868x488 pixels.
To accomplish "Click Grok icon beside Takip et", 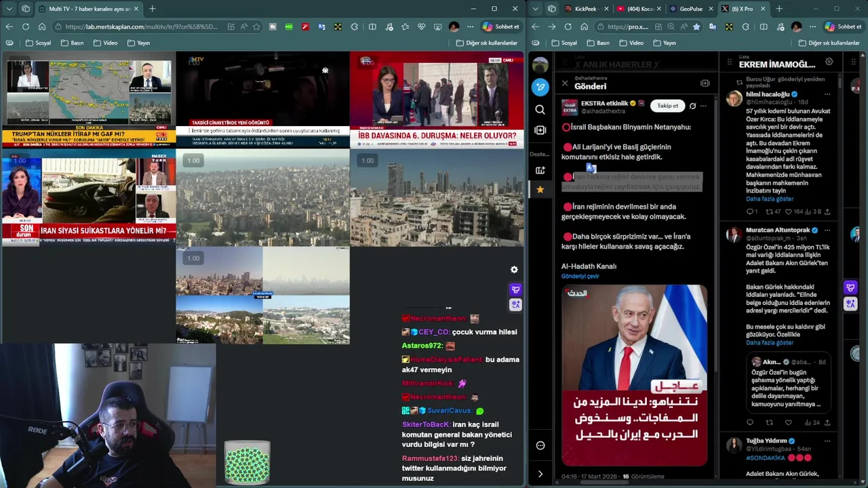I will pyautogui.click(x=692, y=106).
